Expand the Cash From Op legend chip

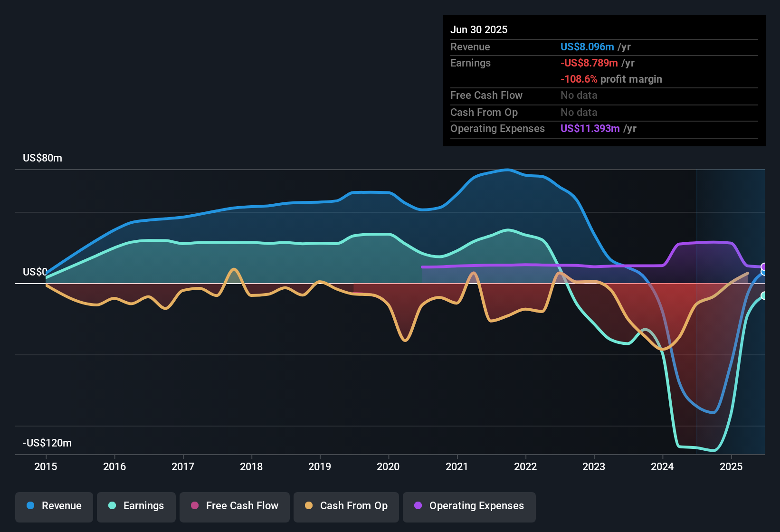pos(346,506)
